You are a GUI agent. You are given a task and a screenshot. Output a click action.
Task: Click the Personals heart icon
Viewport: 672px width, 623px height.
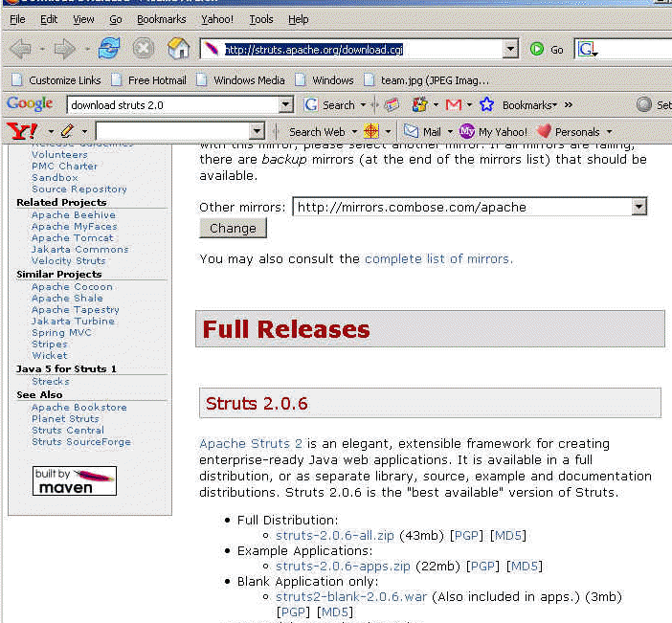pos(544,131)
